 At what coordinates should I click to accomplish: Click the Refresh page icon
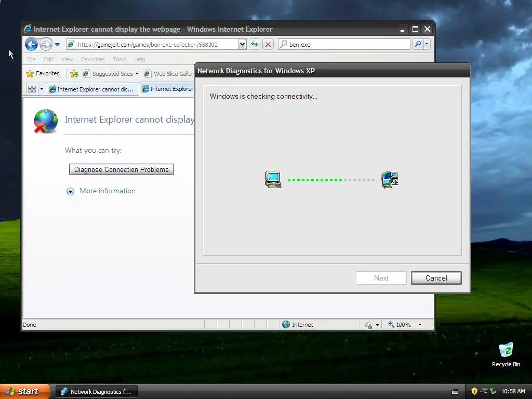click(x=255, y=45)
